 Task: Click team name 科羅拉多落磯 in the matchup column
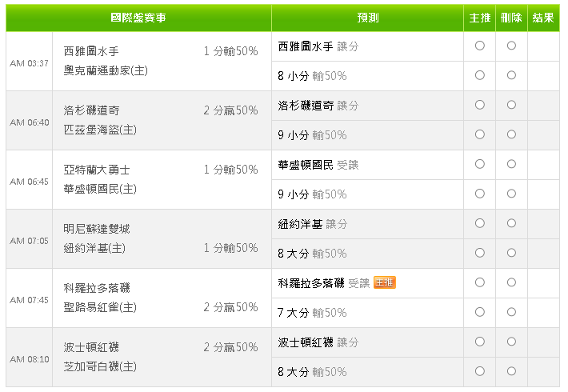tap(97, 288)
